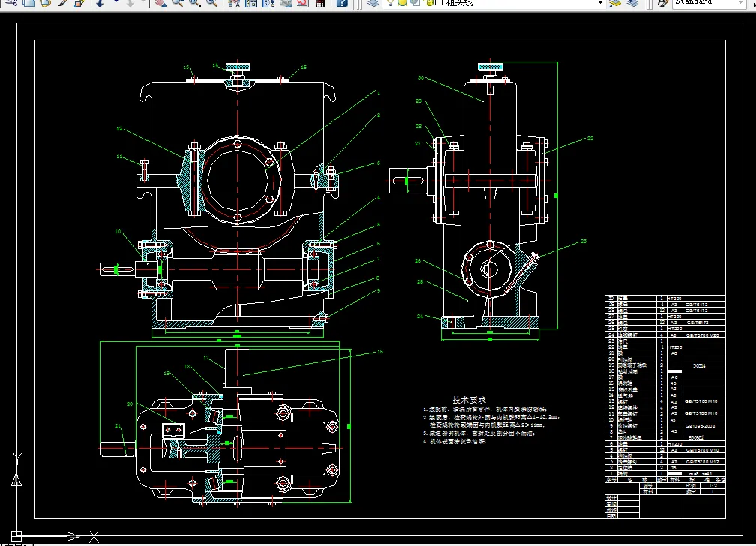The image size is (756, 546).
Task: Click the Undo arrow button
Action: (99, 3)
